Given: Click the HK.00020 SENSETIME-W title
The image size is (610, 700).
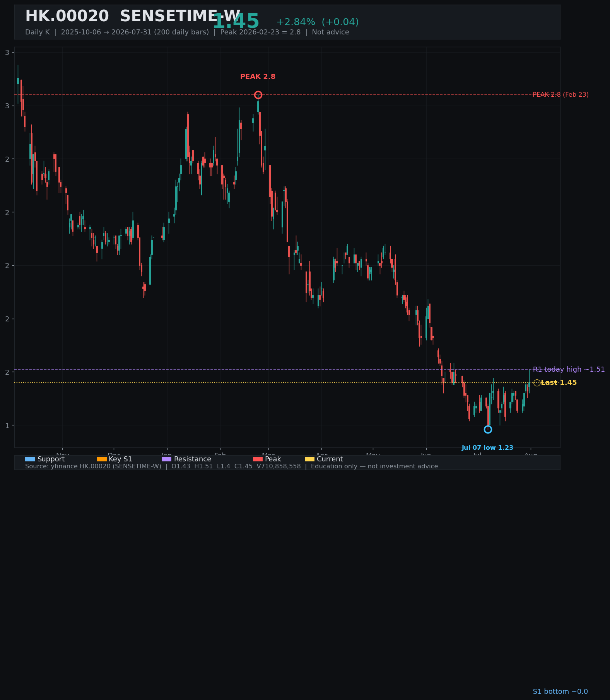Looking at the screenshot, I should [133, 17].
